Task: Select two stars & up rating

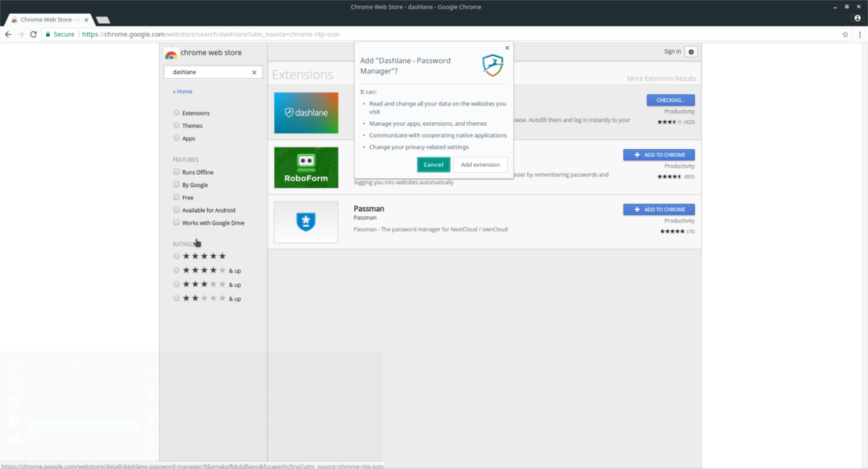Action: coord(176,298)
